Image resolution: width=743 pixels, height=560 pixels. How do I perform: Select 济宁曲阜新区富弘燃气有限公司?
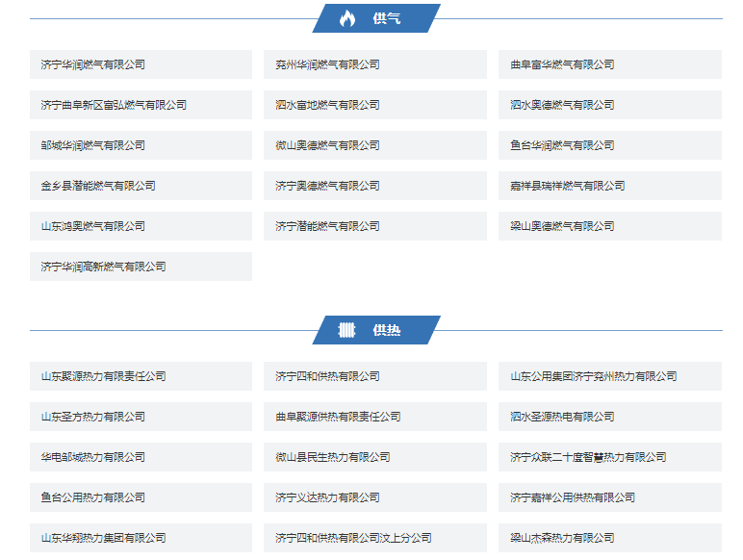[x=141, y=105]
